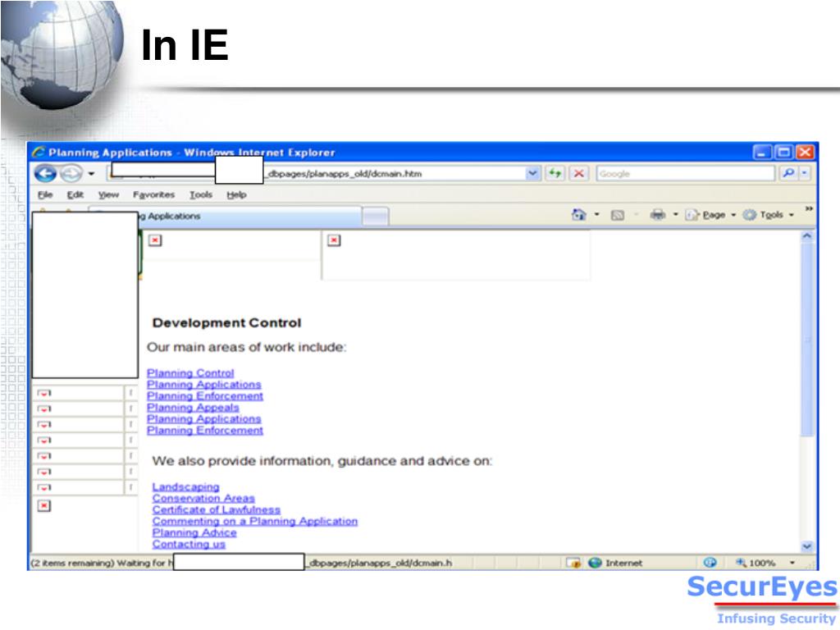The width and height of the screenshot is (840, 630).
Task: Open the address bar dropdown arrow
Action: (532, 174)
